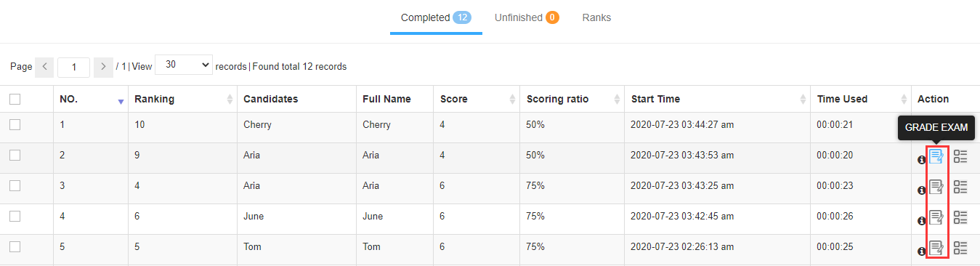This screenshot has width=980, height=266.
Task: Click the grade exam icon for June
Action: coord(936,217)
